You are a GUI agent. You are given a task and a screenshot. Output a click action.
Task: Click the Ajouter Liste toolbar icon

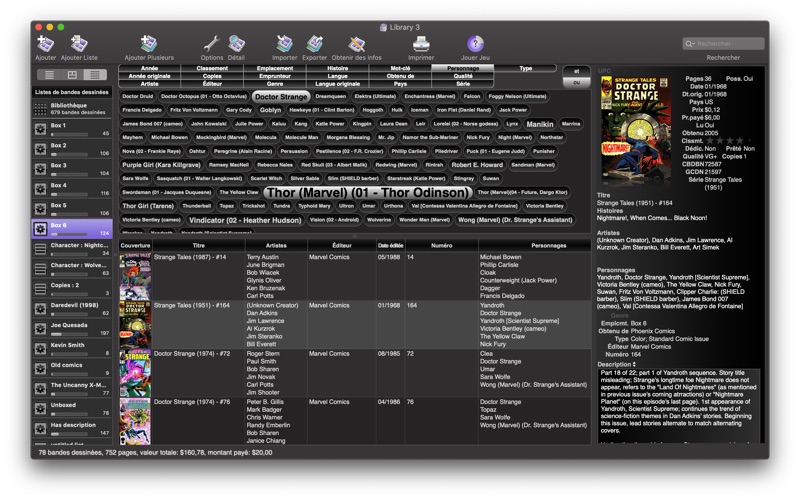point(79,44)
